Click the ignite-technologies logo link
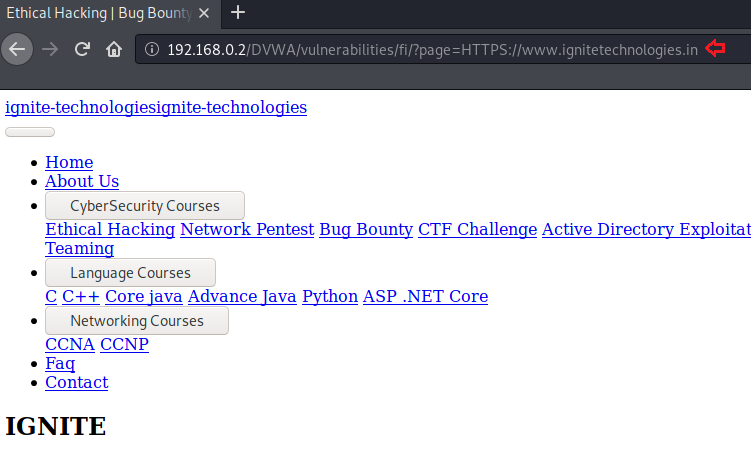 pyautogui.click(x=156, y=107)
